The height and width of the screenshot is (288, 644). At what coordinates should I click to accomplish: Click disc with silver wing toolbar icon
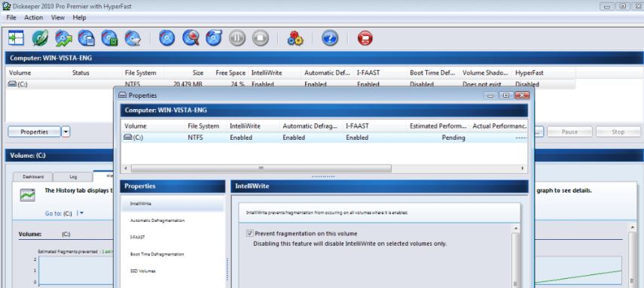click(133, 38)
